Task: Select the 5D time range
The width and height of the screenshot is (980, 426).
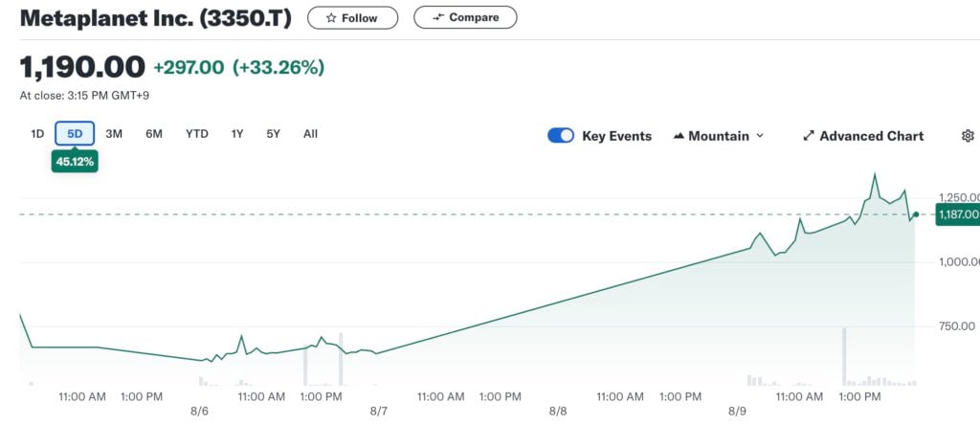Action: (x=75, y=134)
